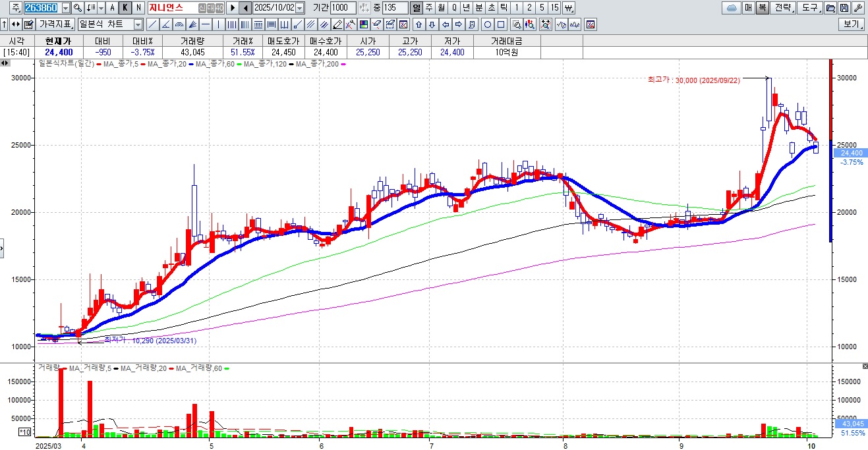The height and width of the screenshot is (450, 868).
Task: Click the open folder icon
Action: (830, 8)
